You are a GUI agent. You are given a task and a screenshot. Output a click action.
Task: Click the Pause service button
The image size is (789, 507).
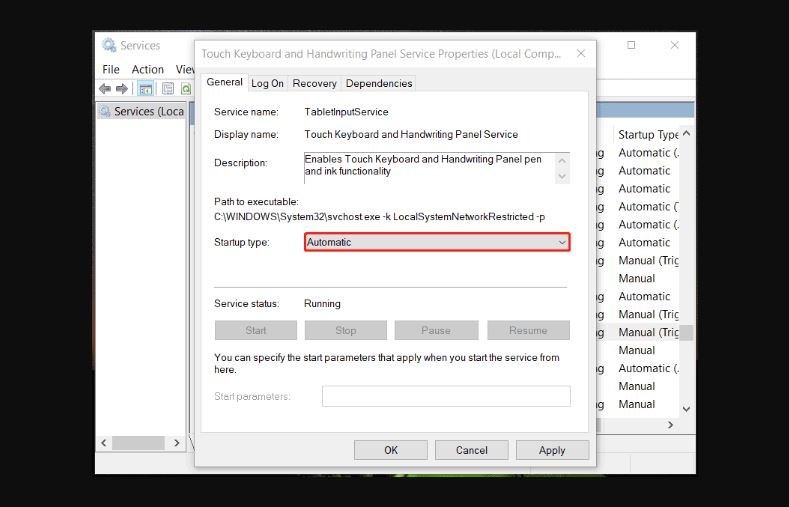[x=436, y=330]
